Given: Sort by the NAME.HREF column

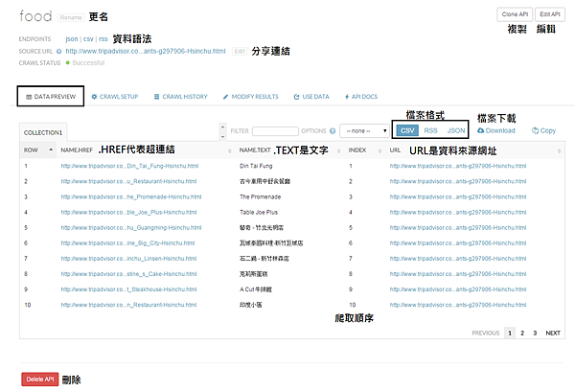Looking at the screenshot, I should pos(230,150).
